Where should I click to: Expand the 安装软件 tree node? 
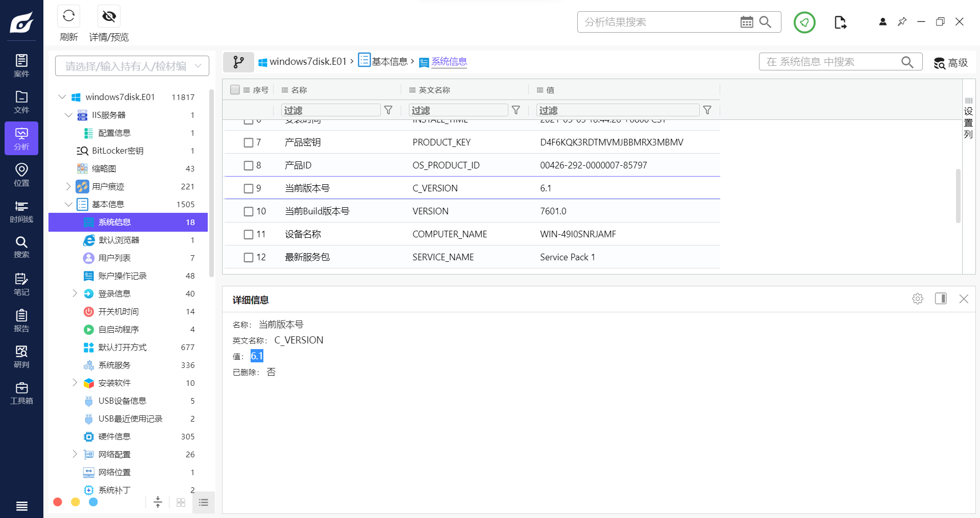pos(75,383)
